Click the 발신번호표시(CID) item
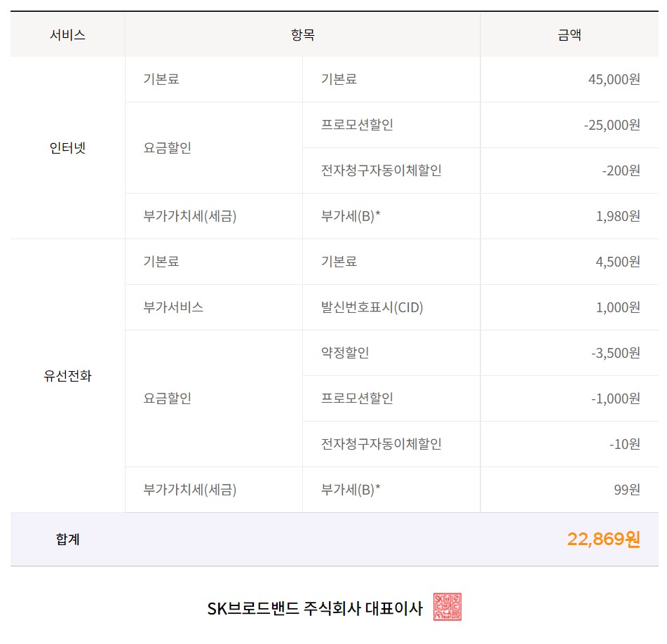 point(372,307)
